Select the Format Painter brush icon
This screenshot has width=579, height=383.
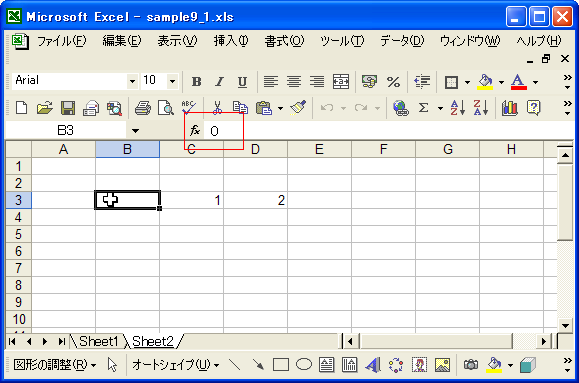point(298,107)
